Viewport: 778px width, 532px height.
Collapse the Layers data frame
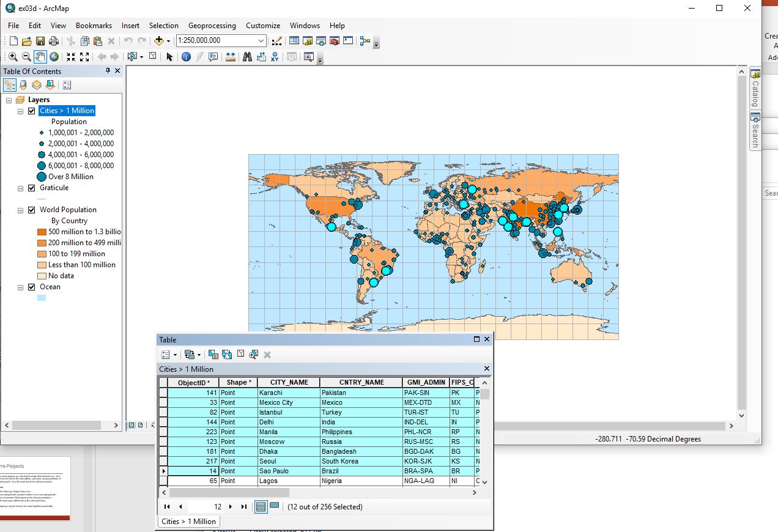(9, 100)
